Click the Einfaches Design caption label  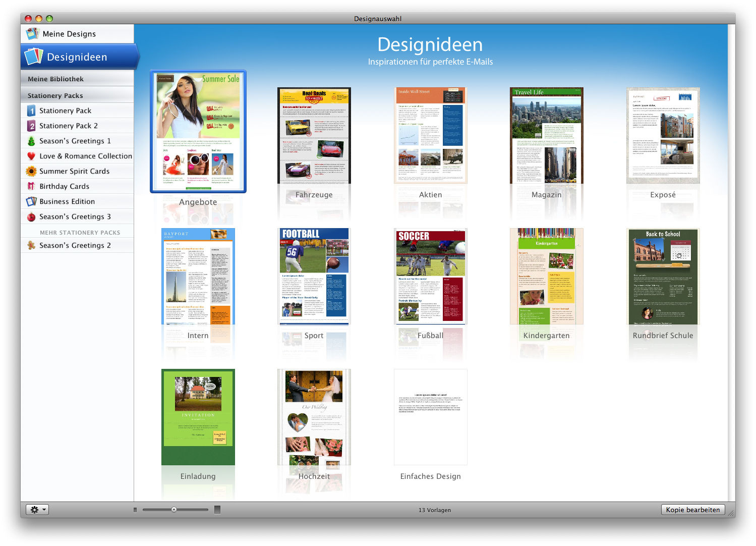point(431,476)
